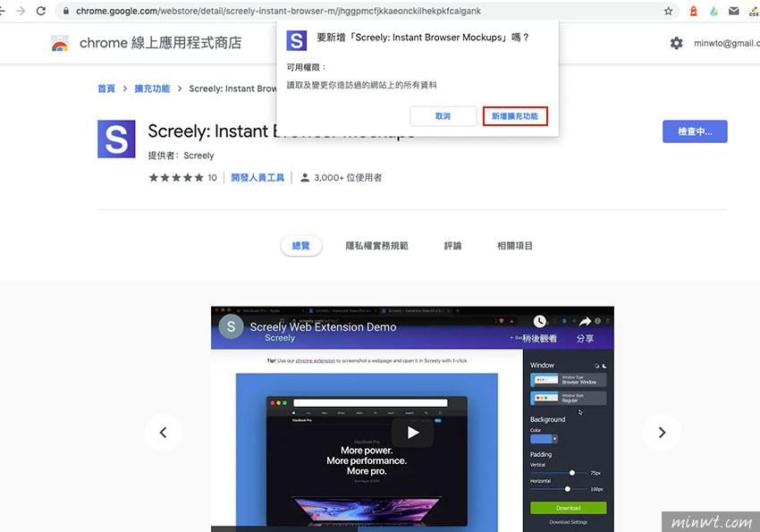Open Developer Tools (開發人員工具) category link

[x=258, y=178]
